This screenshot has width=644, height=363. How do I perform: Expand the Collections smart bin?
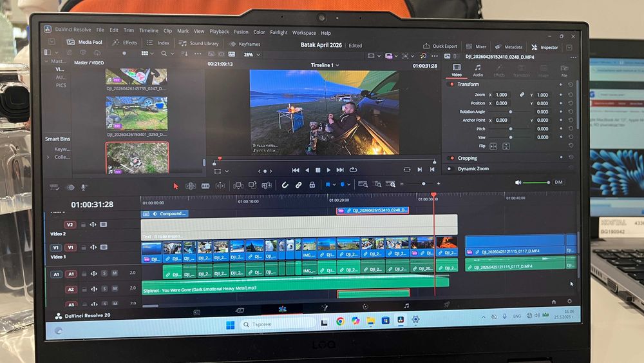[x=48, y=157]
